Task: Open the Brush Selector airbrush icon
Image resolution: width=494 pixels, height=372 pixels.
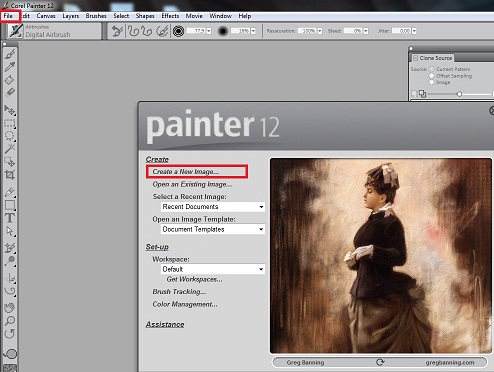Action: coord(16,31)
